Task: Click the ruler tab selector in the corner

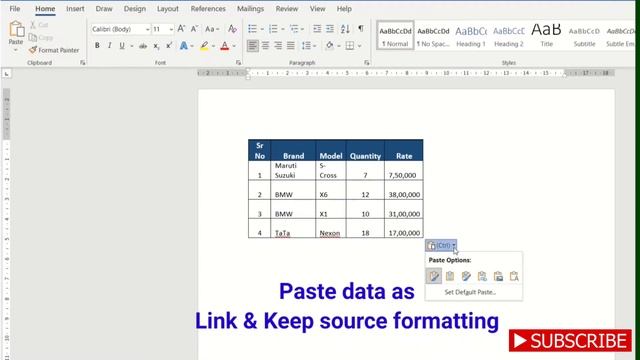Action: 7,74
